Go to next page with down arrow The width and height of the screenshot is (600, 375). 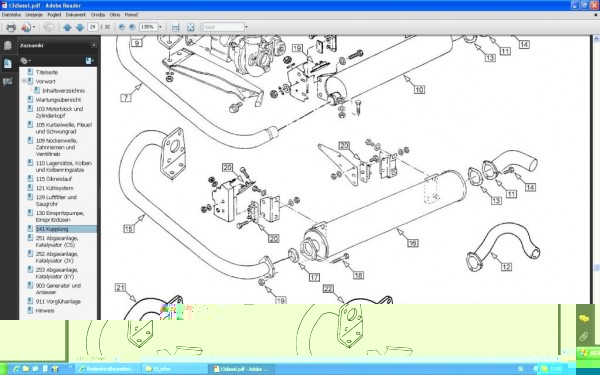click(x=80, y=27)
